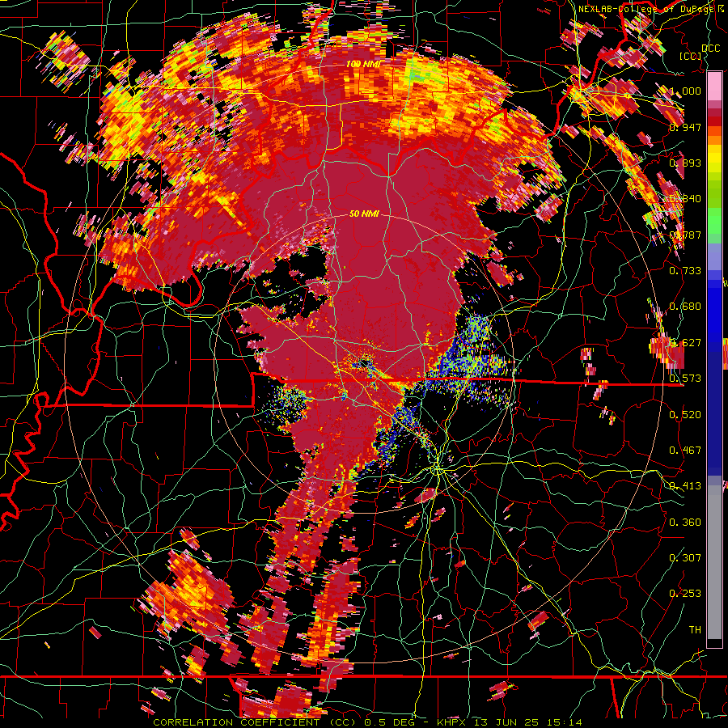Click the 0.360 scale value
728x728 pixels.
(685, 523)
